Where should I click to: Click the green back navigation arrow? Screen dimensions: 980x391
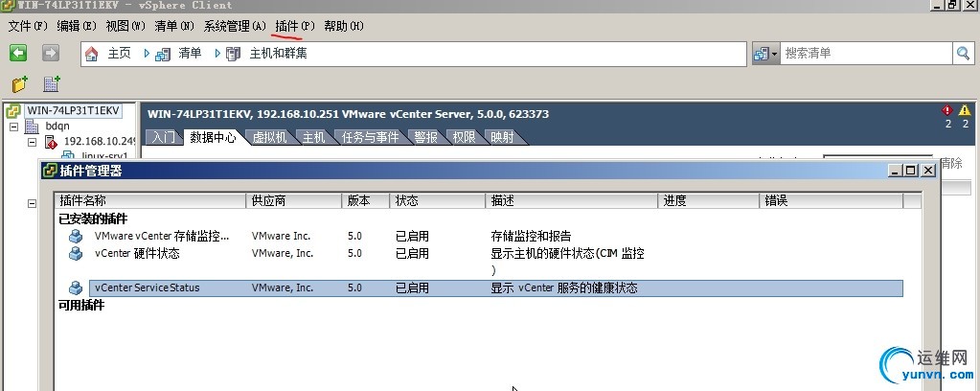tap(18, 53)
